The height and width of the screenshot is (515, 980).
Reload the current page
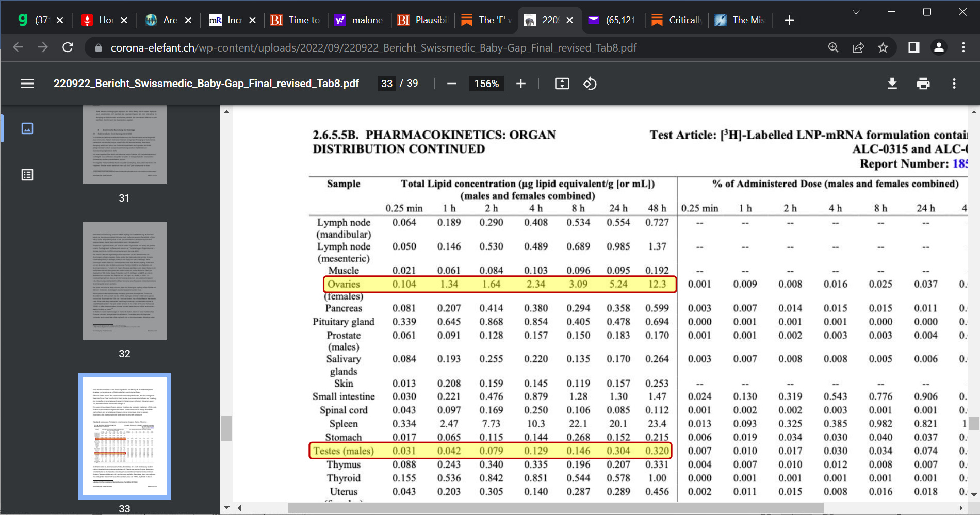tap(68, 47)
